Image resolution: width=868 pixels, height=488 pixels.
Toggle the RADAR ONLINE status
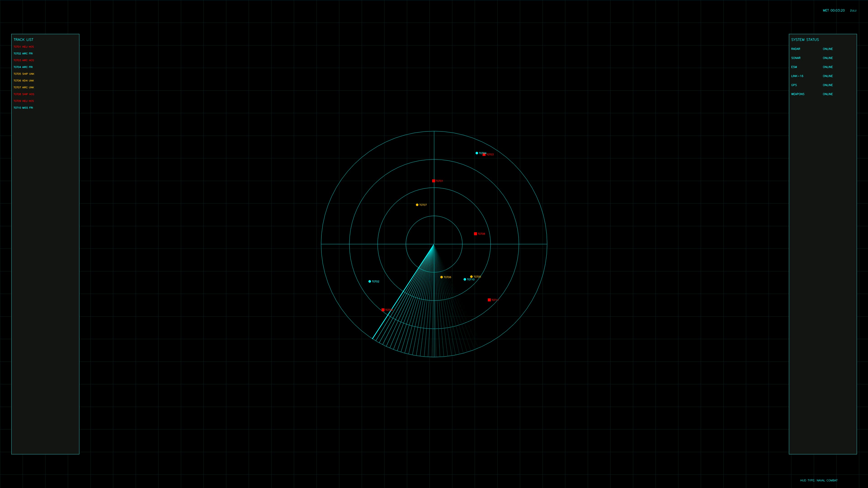828,49
